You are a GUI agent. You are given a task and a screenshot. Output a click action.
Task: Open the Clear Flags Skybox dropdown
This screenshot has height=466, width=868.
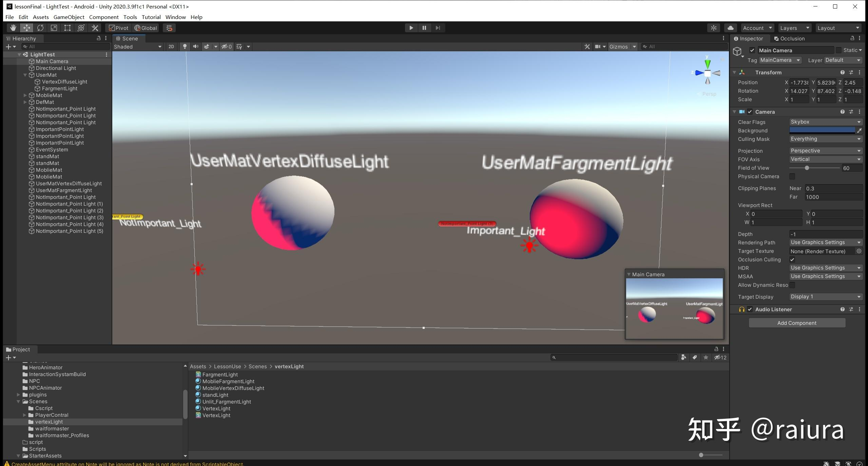coord(825,122)
